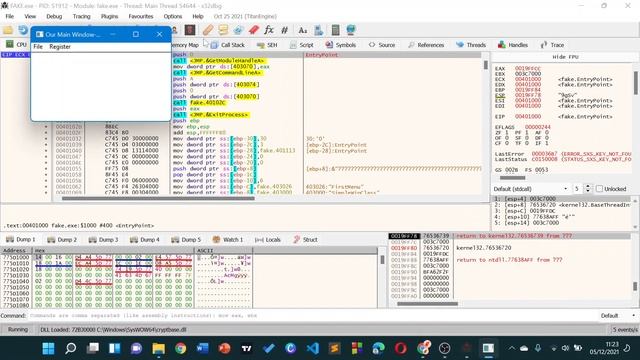Open the Script tab
The width and height of the screenshot is (640, 360).
coord(301,45)
